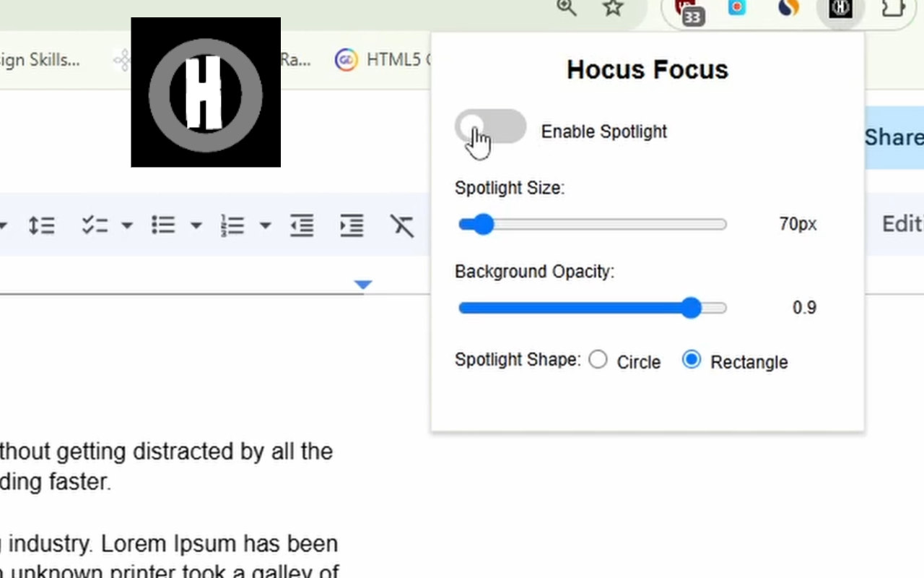
Task: Click the blue screen recorder extension icon
Action: [737, 8]
